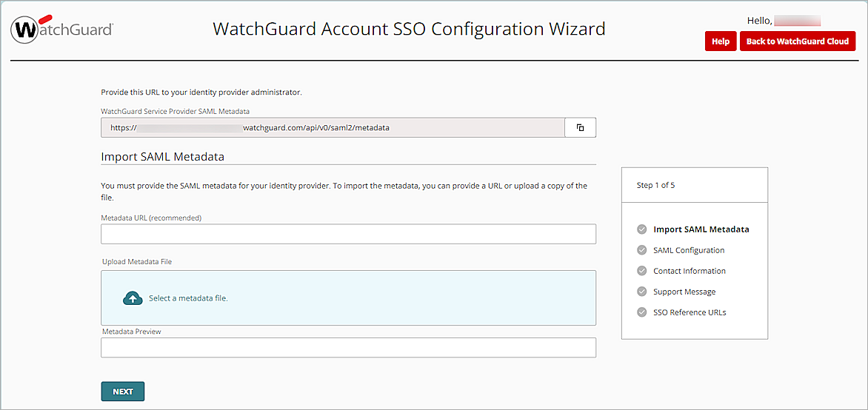Click the wizard title heading
Viewport: 868px width, 410px height.
click(x=409, y=29)
